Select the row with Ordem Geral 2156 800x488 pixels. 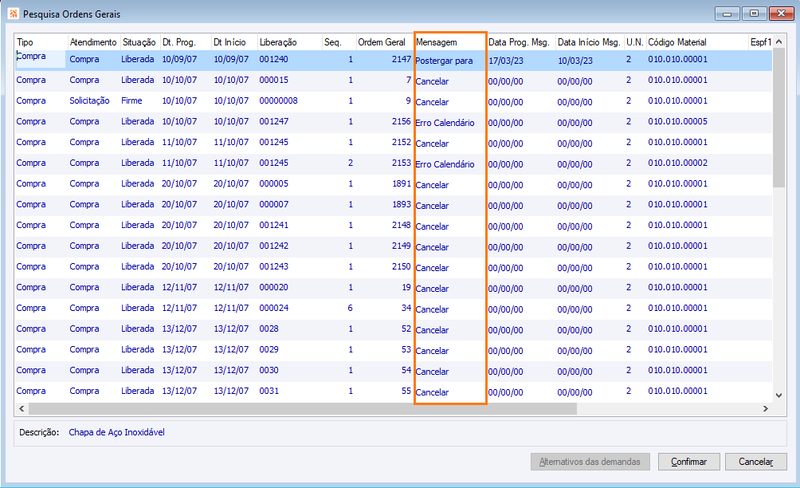393,121
